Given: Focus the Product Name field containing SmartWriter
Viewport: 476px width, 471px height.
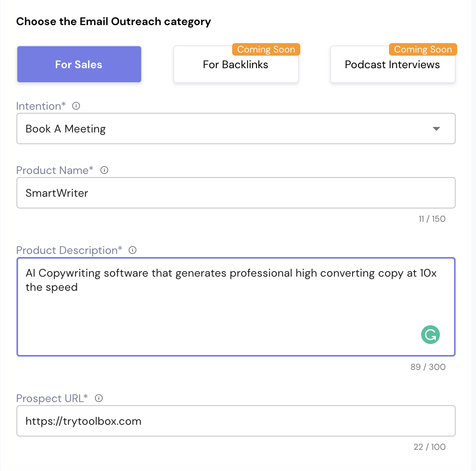Looking at the screenshot, I should [236, 193].
